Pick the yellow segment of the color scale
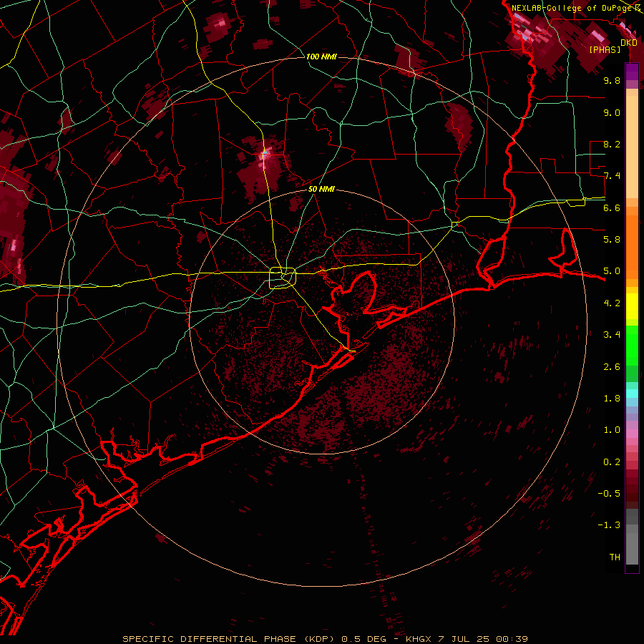The height and width of the screenshot is (644, 644). 632,306
